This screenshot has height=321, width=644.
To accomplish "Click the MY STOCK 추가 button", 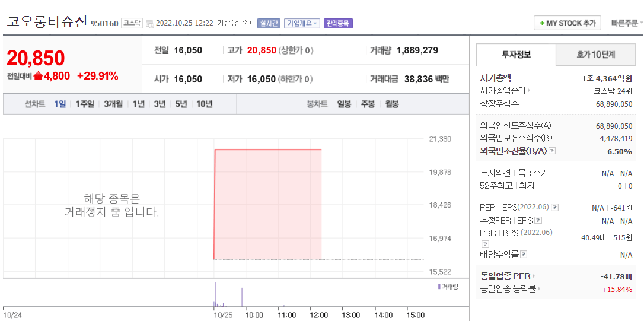I will click(567, 23).
